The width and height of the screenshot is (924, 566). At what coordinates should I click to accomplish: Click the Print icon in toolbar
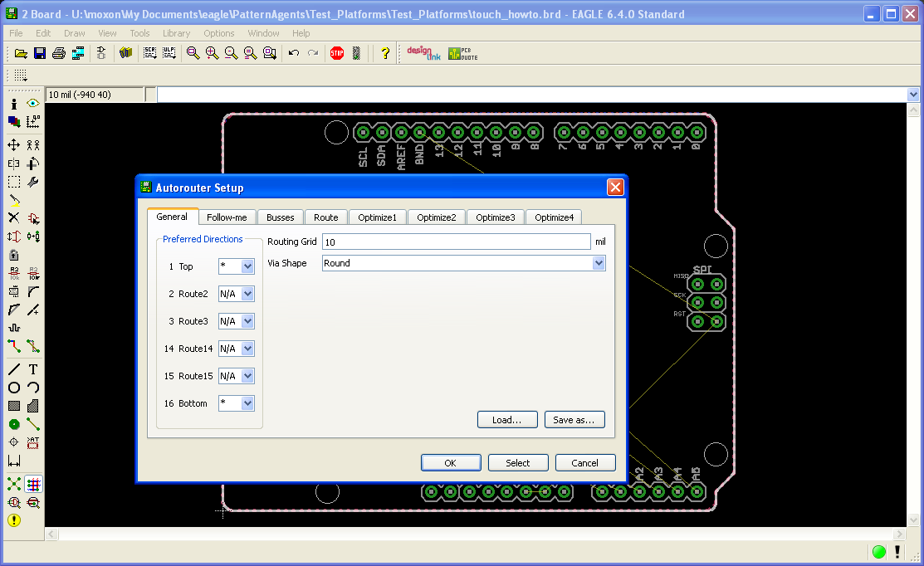(x=59, y=54)
